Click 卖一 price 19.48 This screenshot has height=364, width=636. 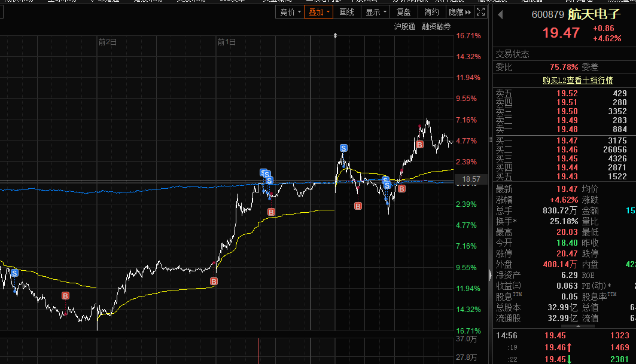[x=567, y=129]
